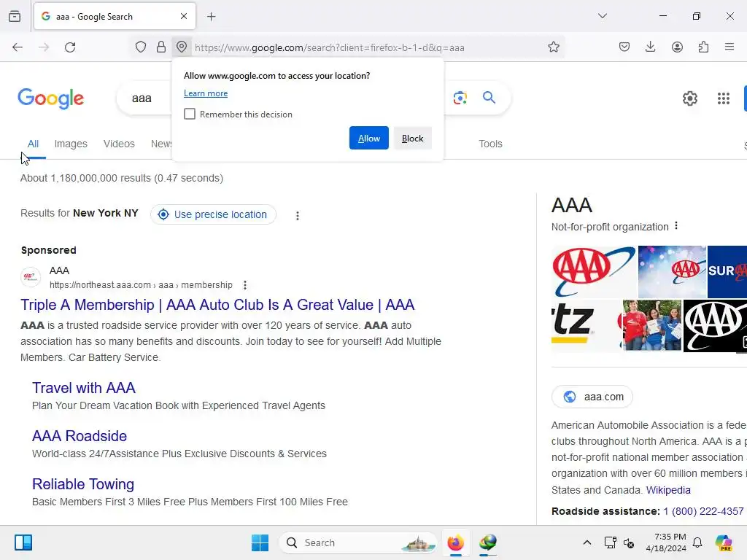Click Google Lens search by image icon

460,98
